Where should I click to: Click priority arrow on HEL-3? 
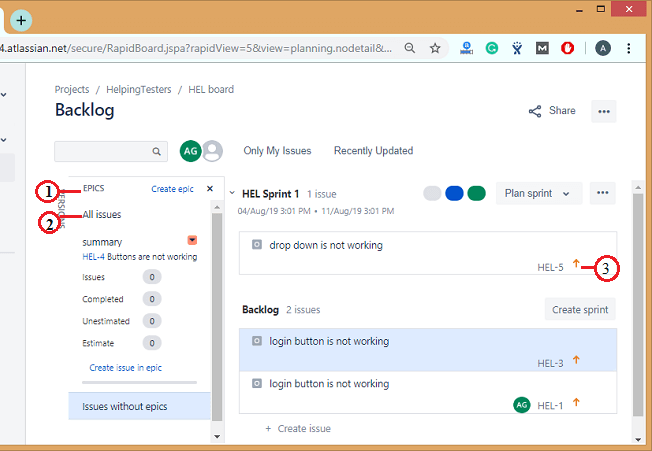(x=576, y=360)
